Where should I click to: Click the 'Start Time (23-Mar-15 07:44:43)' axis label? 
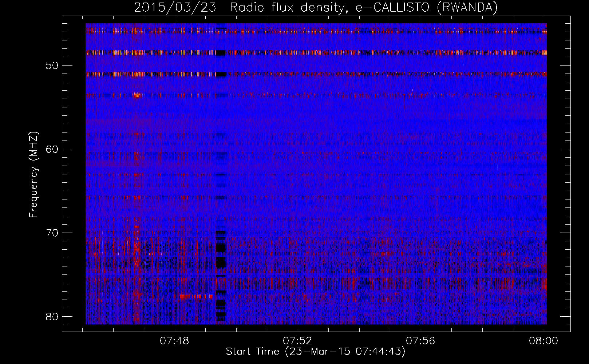click(316, 352)
